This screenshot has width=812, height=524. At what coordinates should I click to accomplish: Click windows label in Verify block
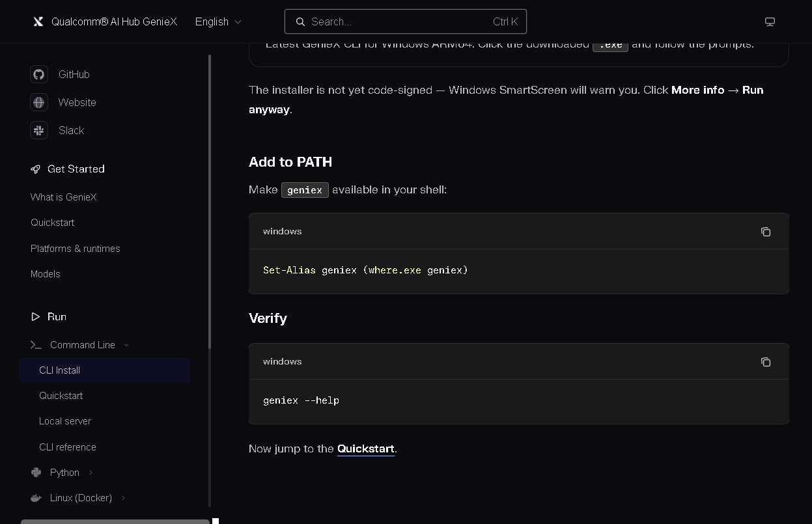[282, 362]
